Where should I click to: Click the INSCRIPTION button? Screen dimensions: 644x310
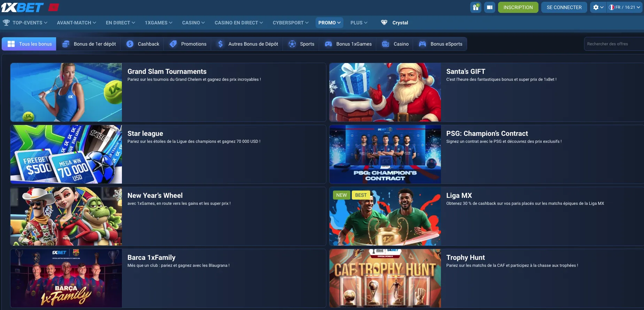pyautogui.click(x=518, y=7)
